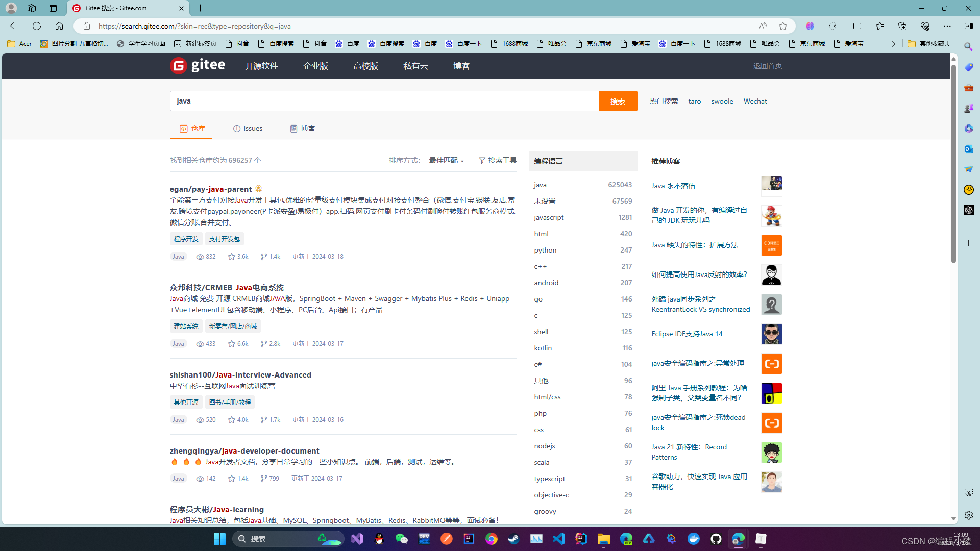Open shishan100/Java-Interview-Advanced repository
The width and height of the screenshot is (980, 551).
240,374
